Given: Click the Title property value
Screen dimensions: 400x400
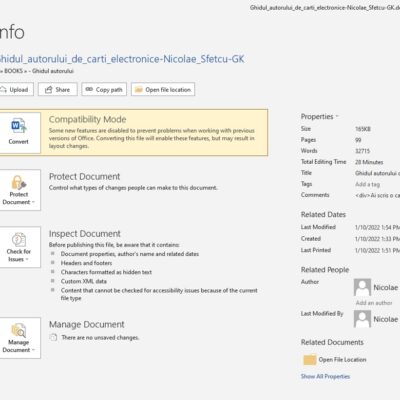Looking at the screenshot, I should (377, 173).
